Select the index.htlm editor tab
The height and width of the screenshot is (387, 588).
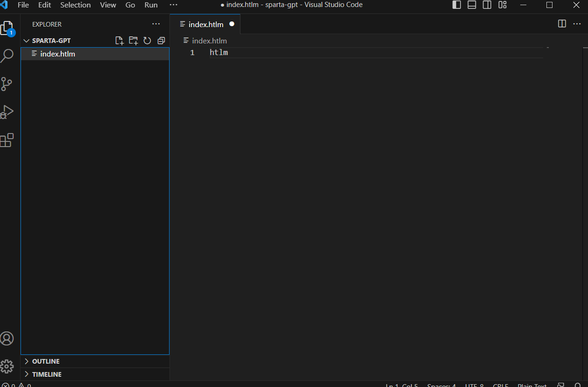tap(205, 24)
